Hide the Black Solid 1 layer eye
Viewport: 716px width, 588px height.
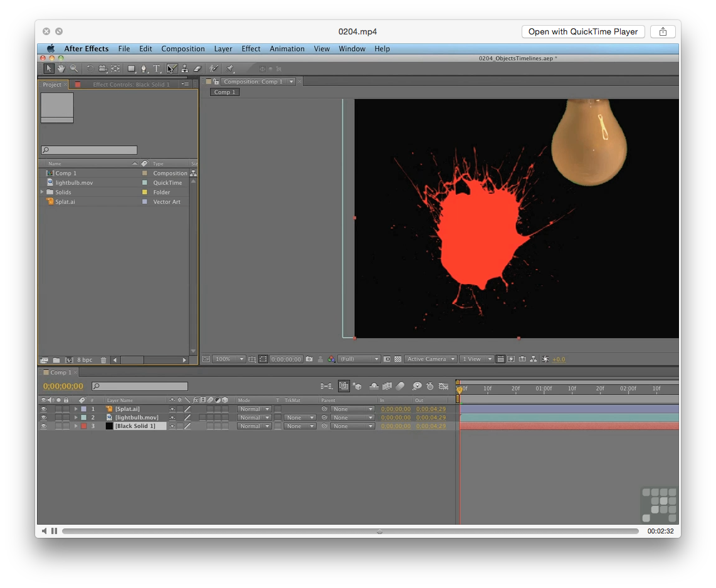click(44, 426)
